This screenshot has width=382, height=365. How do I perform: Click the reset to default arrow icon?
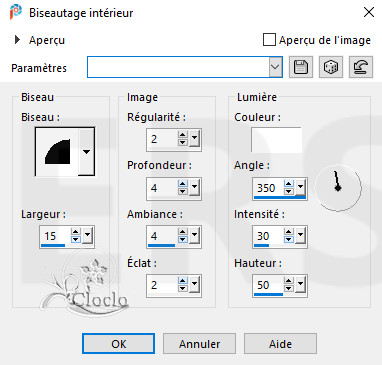pyautogui.click(x=361, y=67)
